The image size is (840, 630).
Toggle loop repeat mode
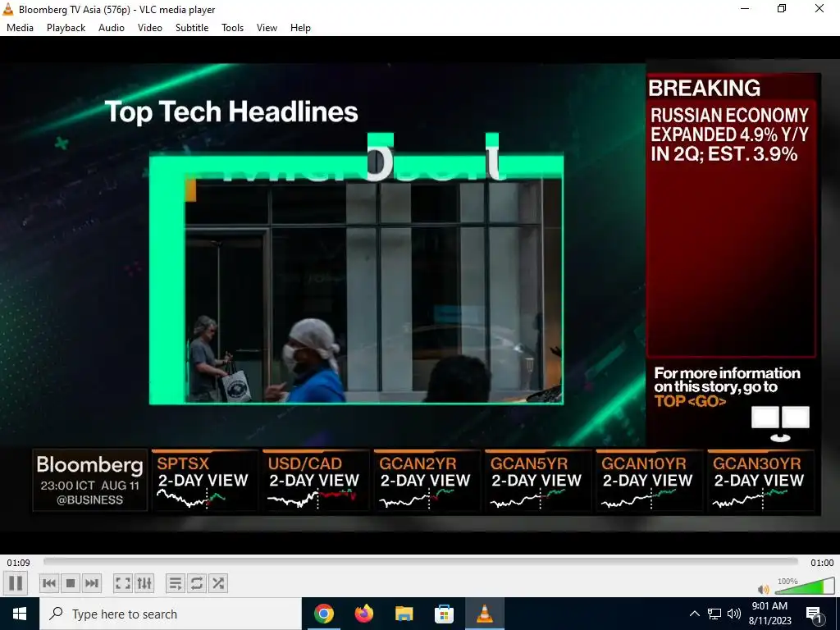[197, 583]
